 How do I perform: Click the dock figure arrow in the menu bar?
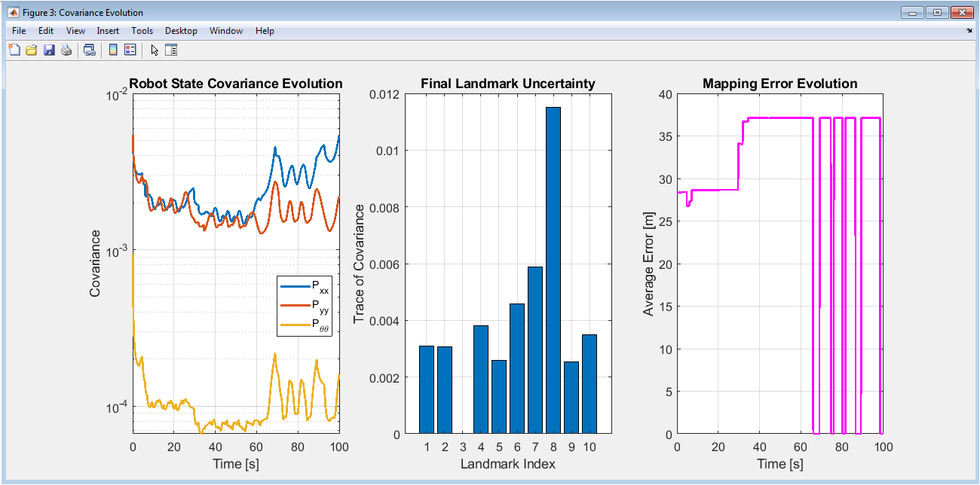tap(969, 32)
